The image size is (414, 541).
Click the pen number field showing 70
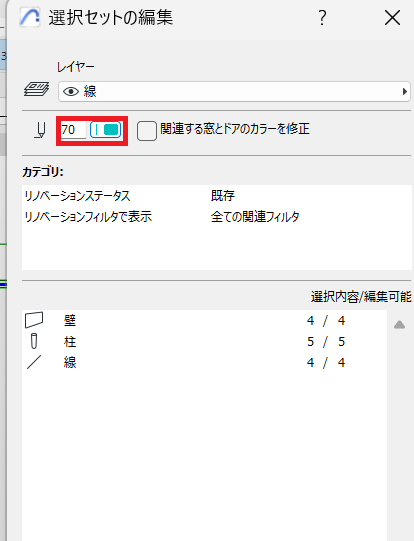[73, 130]
